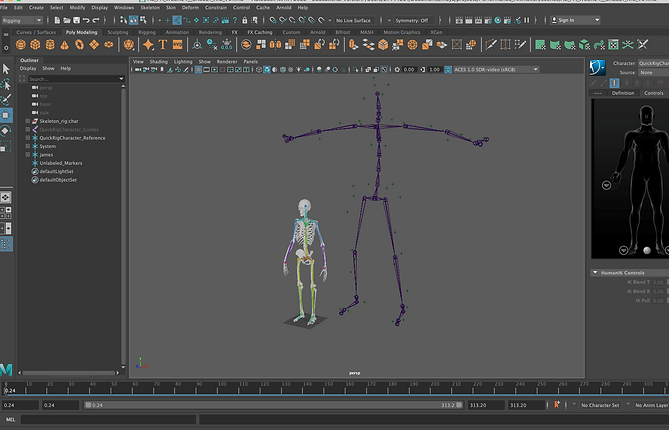Click the polygon Type tool T icon
Screen dimensions: 669x430
point(163,44)
